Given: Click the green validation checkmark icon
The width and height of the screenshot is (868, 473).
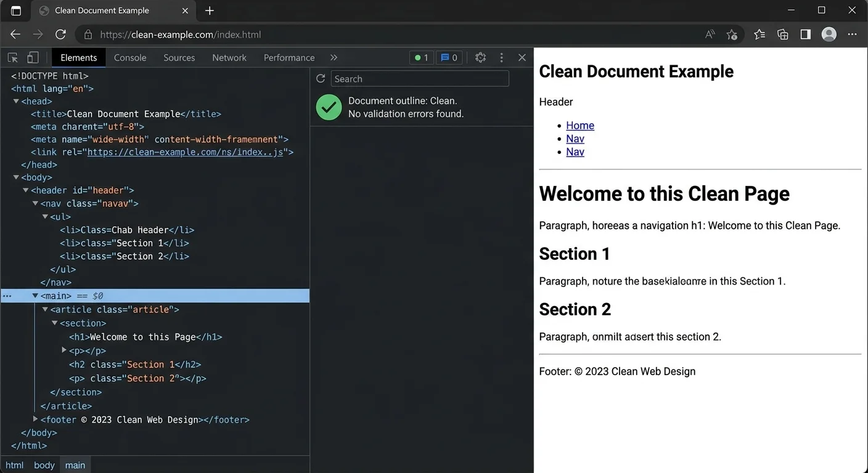Looking at the screenshot, I should pos(329,107).
